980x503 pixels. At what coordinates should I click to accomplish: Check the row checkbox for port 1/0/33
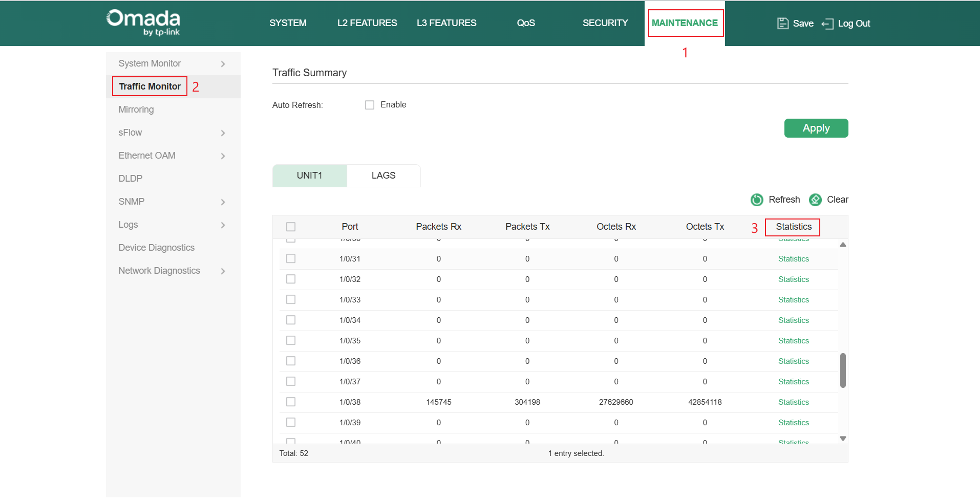point(291,300)
